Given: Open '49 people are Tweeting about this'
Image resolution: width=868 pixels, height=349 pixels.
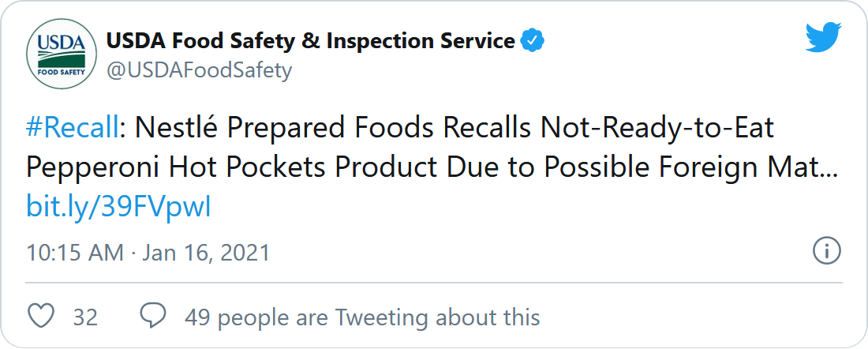Looking at the screenshot, I should (x=363, y=317).
